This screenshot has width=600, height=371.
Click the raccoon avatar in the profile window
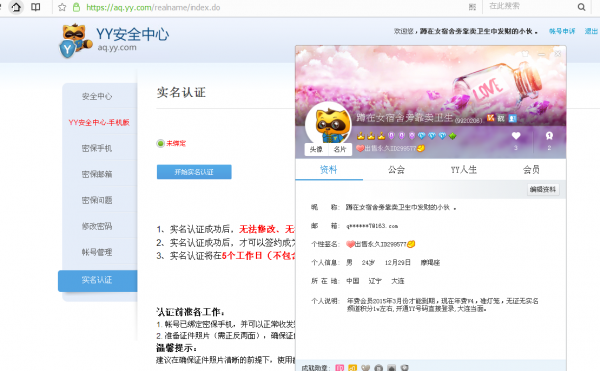click(x=329, y=124)
